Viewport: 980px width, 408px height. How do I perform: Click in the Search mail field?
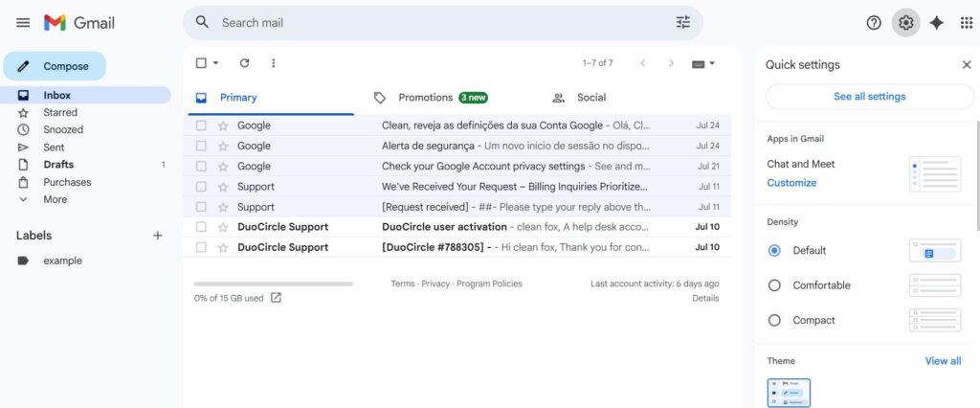444,23
